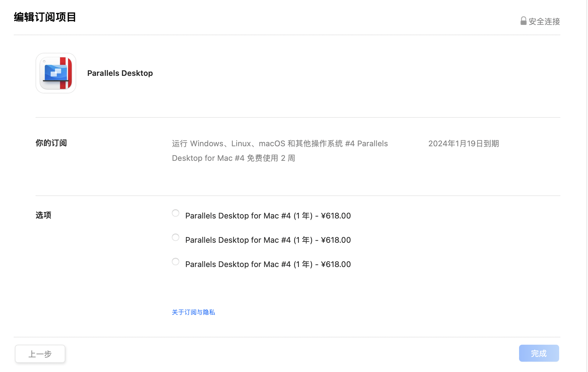Viewport: 588px width, 372px height.
Task: Select the first Parallels Desktop subscription radio button
Action: point(176,213)
